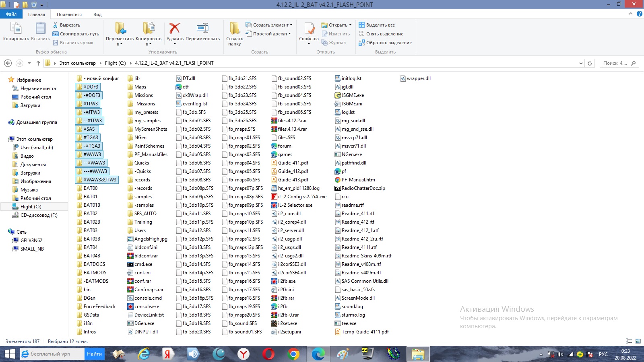Select CD-дисковод (F:) in navigation pane

pyautogui.click(x=39, y=215)
